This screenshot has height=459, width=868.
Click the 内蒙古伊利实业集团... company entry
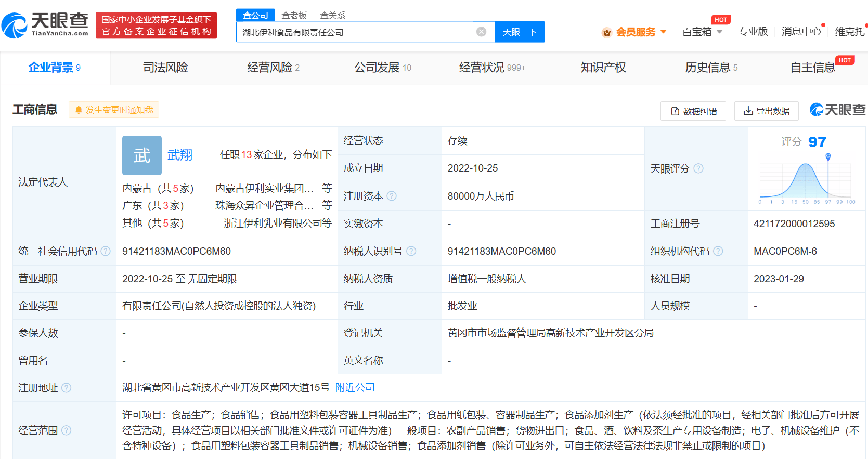[x=265, y=188]
